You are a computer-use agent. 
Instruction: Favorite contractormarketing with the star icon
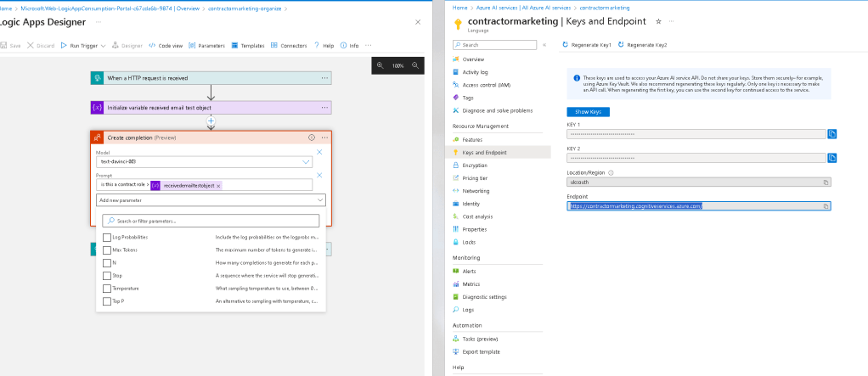point(658,21)
